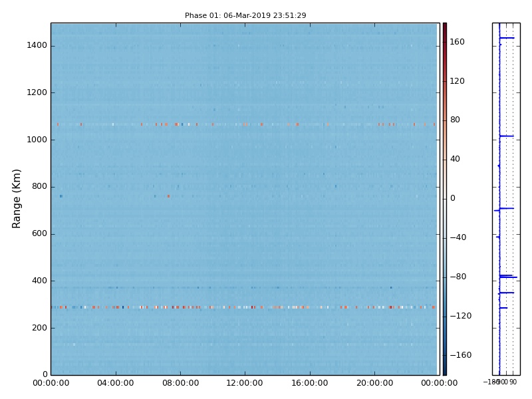Click the colorbar label 40
This screenshot has width=532, height=399.
click(455, 159)
